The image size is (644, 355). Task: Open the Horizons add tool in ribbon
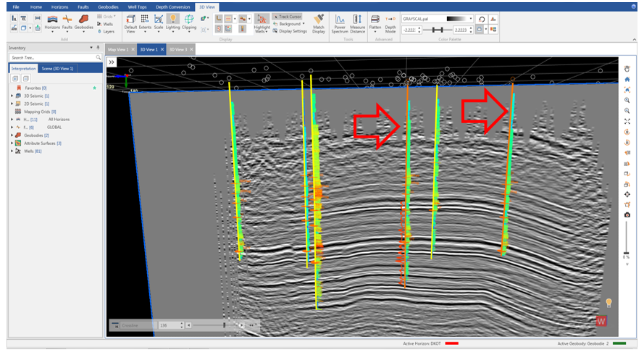pos(52,22)
